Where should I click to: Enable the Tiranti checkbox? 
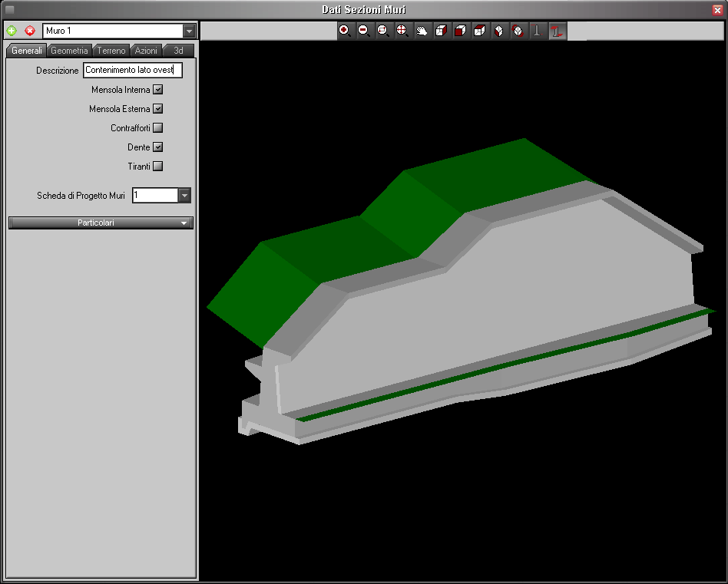point(158,166)
